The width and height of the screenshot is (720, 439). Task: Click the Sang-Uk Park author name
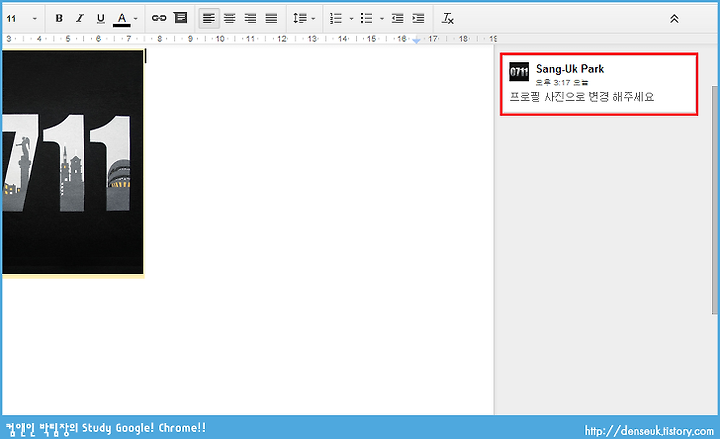(x=570, y=69)
